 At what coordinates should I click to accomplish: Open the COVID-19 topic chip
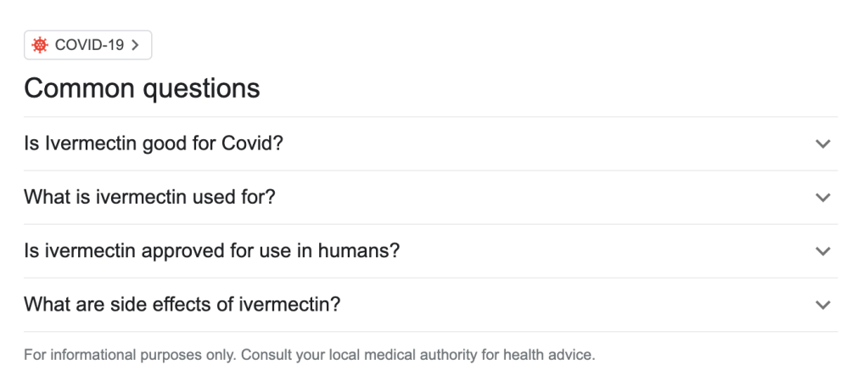[x=87, y=46]
